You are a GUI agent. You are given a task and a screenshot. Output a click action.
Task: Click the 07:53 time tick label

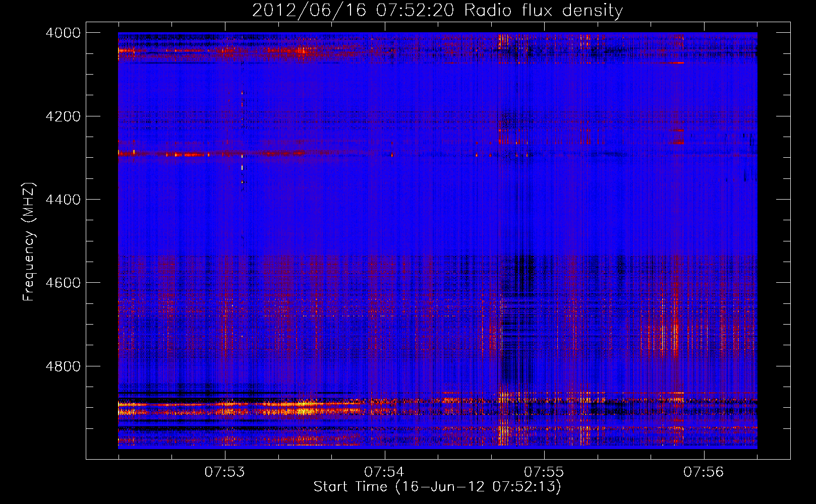[x=225, y=472]
